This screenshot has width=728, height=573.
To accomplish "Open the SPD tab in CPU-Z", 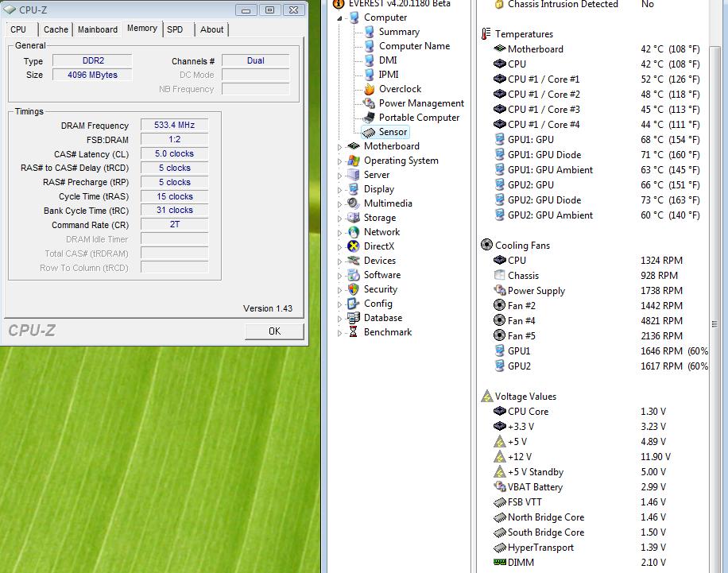I will (175, 29).
